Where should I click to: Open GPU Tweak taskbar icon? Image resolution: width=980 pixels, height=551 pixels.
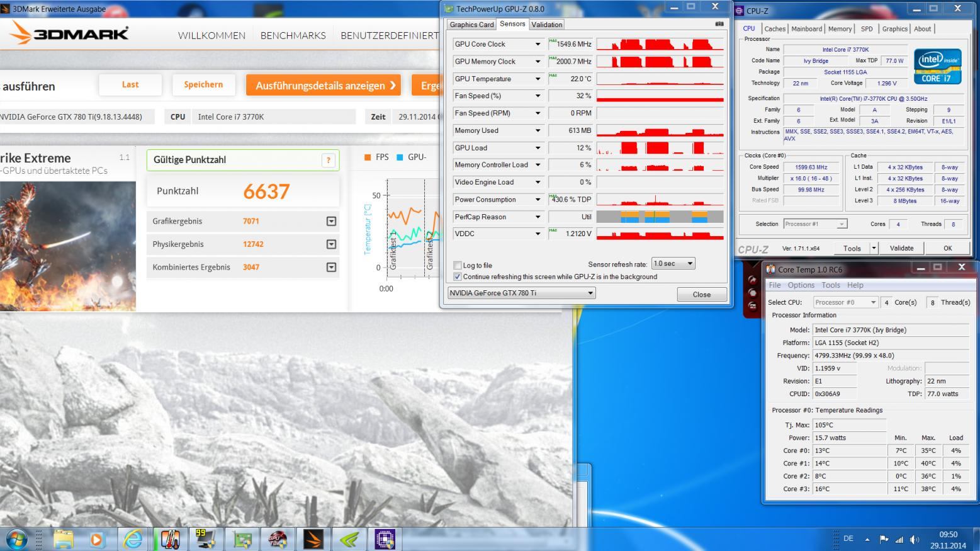278,540
